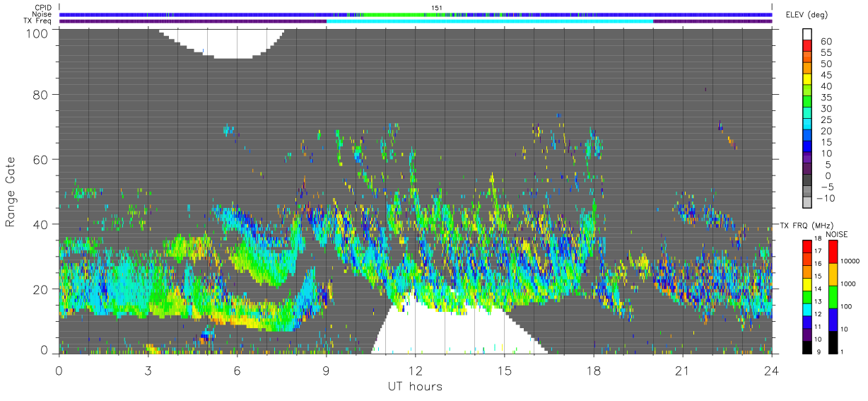Pick the yellow 14–15 segment of TX FRQ bar
This screenshot has width=868, height=401.
tap(807, 284)
